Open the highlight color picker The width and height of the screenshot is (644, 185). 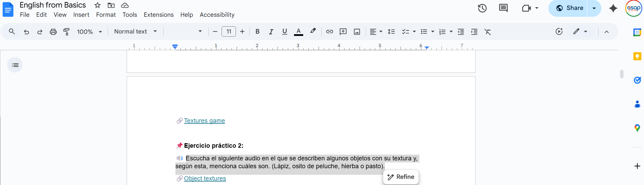click(313, 31)
